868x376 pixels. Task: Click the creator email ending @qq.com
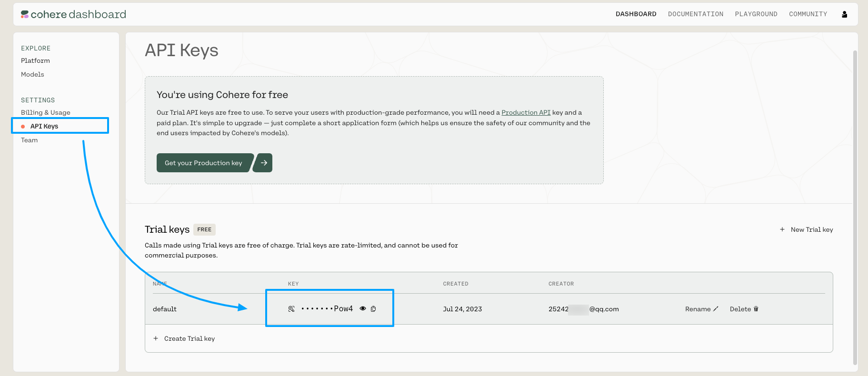[584, 309]
